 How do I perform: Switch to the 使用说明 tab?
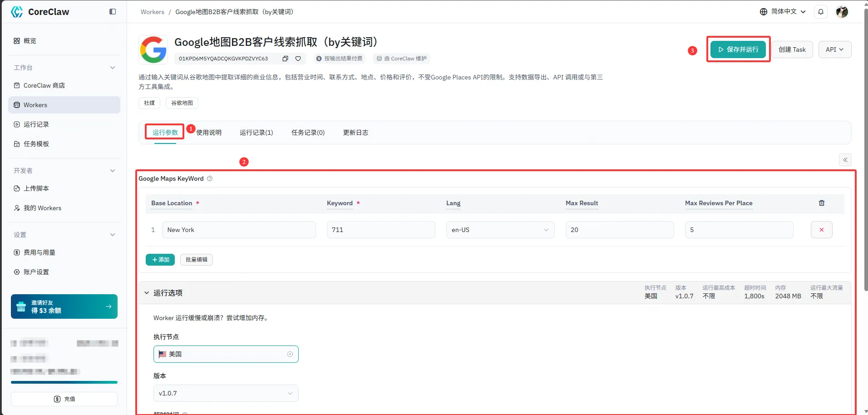[209, 133]
